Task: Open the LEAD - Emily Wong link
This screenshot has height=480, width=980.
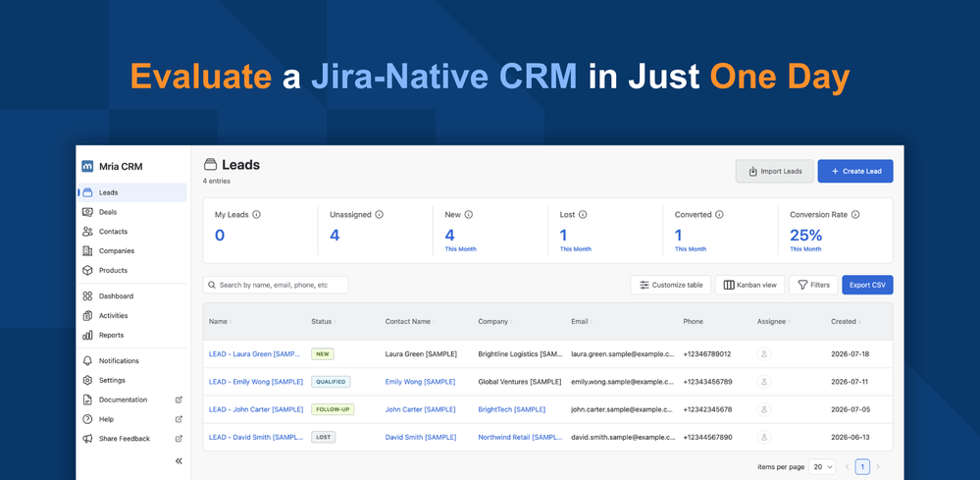Action: click(x=256, y=381)
